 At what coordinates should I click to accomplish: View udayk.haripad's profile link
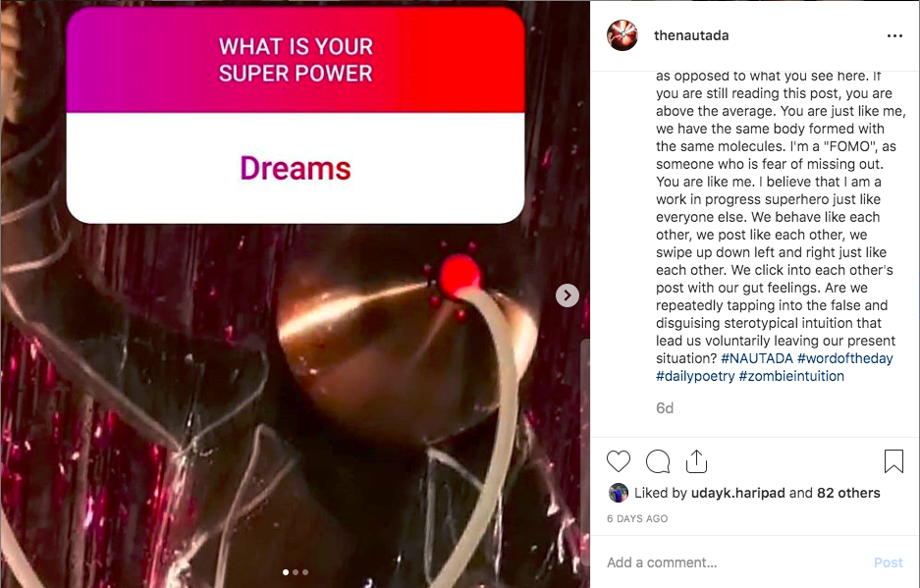[x=737, y=493]
